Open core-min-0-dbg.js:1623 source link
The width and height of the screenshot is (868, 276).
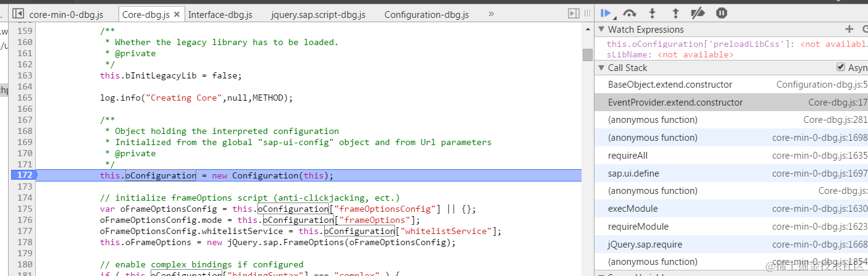[x=820, y=227]
